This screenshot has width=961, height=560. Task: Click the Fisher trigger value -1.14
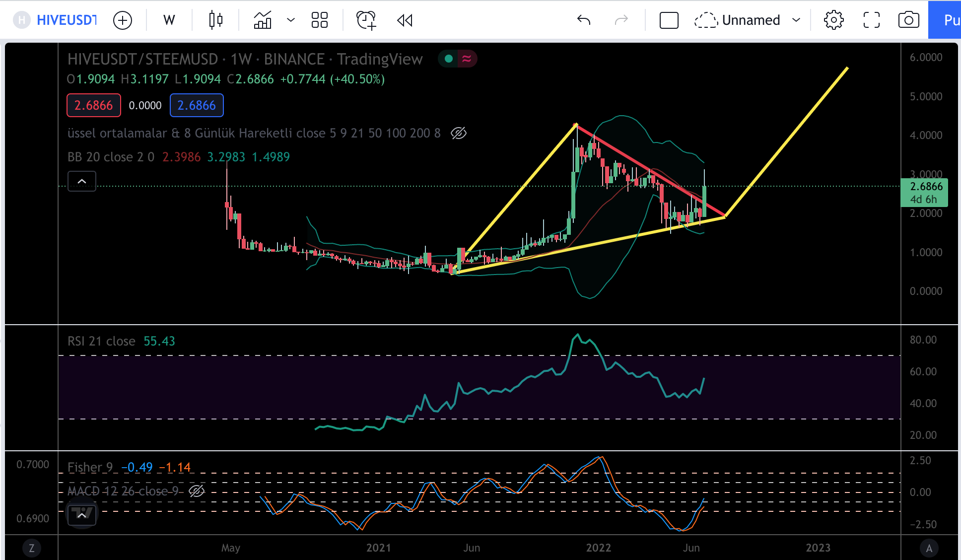point(175,468)
